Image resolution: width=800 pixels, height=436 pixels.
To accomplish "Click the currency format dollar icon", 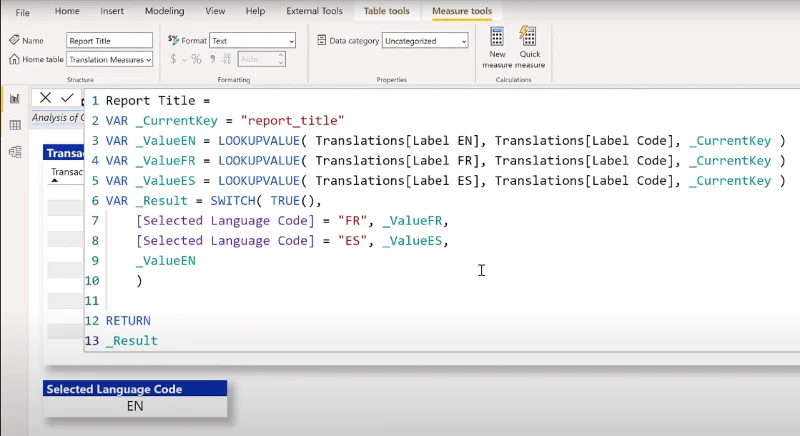I will tap(173, 59).
